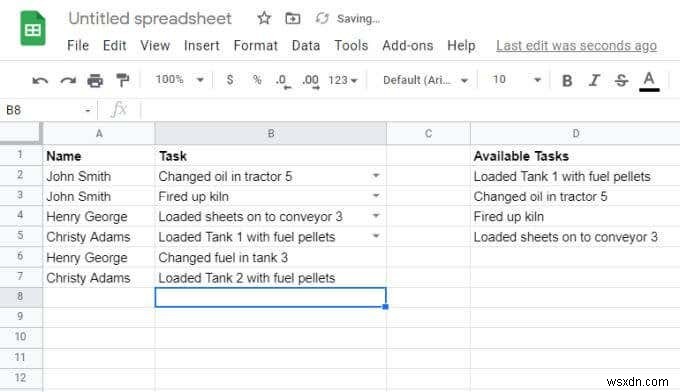This screenshot has height=392, width=680.
Task: Open the Add-ons menu
Action: 408,46
